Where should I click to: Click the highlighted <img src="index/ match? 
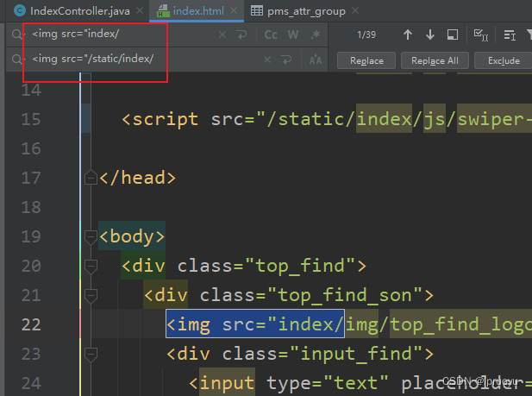[255, 324]
